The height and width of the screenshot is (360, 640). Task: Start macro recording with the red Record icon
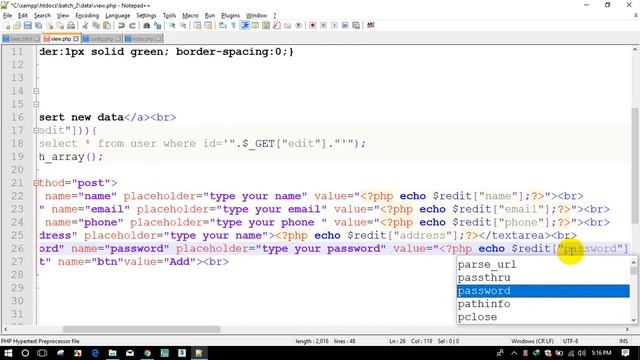coord(312,26)
